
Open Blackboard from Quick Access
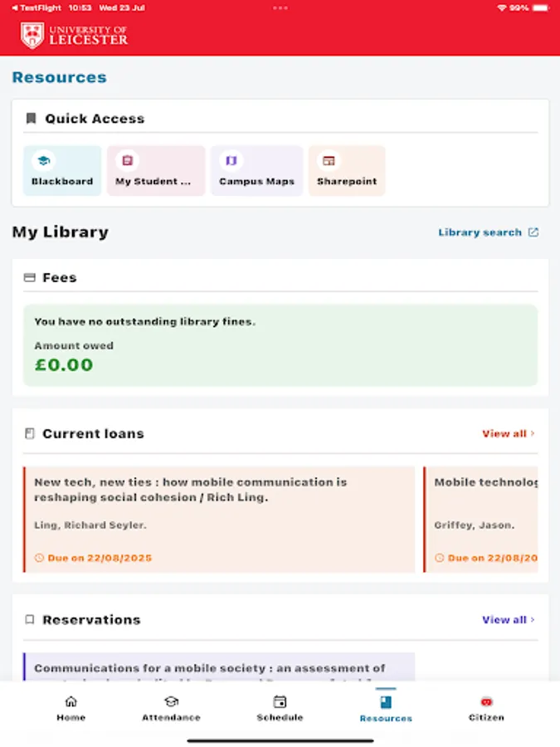point(61,170)
